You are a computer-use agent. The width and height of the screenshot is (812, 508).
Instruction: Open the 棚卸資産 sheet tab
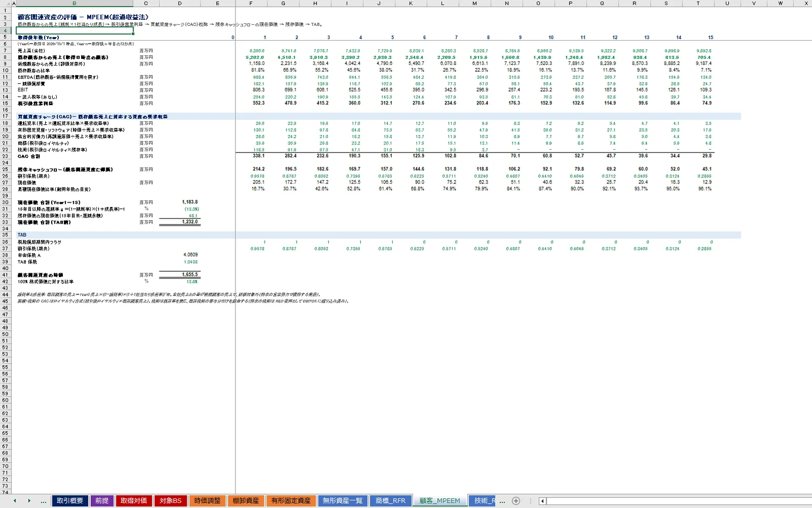(x=246, y=501)
